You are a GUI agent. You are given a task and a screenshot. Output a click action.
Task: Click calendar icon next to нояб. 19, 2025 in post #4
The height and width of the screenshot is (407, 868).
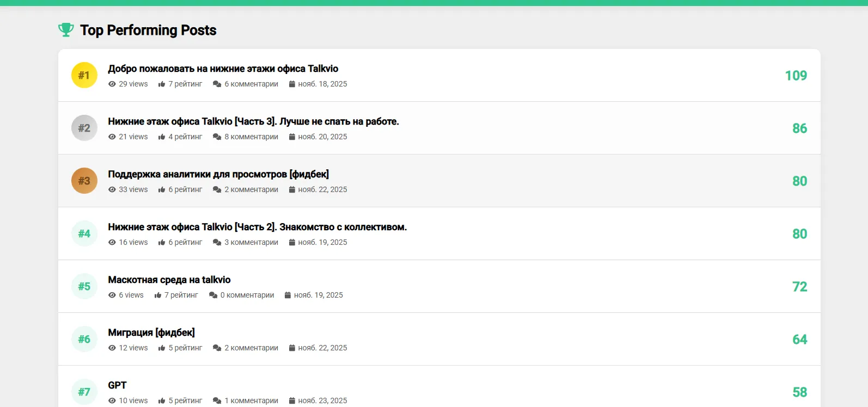(292, 242)
